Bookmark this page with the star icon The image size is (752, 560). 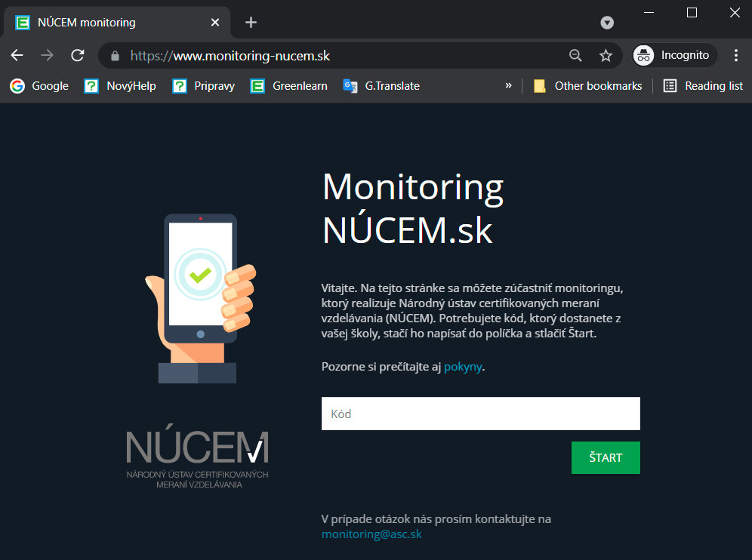606,56
